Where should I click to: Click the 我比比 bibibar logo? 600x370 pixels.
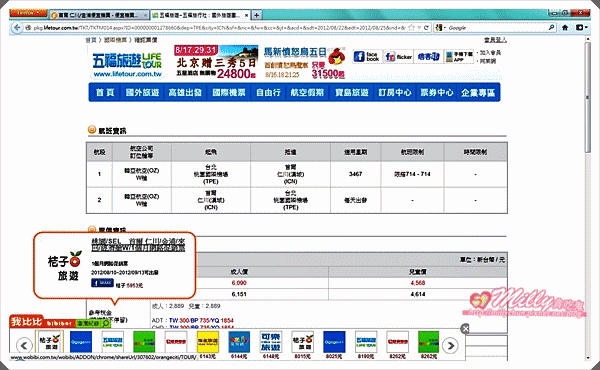click(26, 321)
